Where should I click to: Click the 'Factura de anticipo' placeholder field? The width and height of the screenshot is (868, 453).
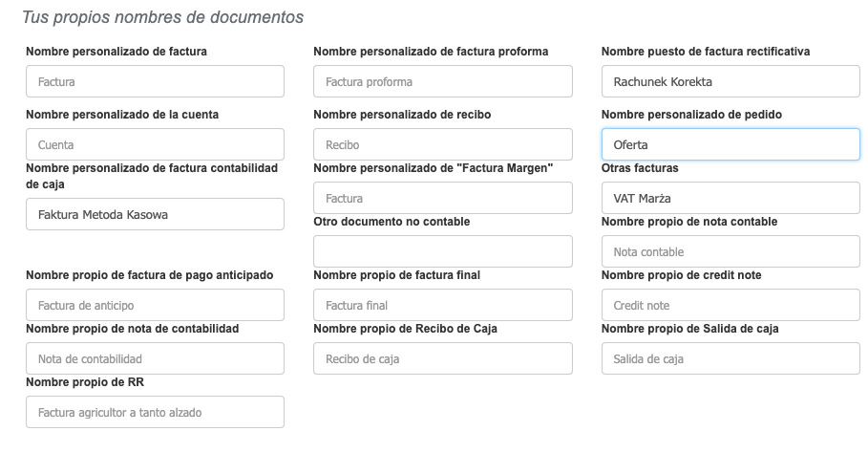[155, 305]
